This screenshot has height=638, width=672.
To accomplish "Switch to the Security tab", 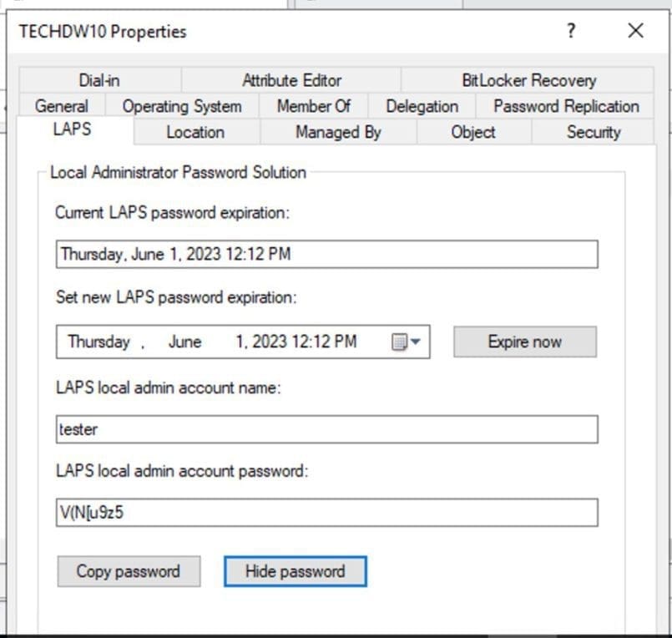I will [594, 131].
